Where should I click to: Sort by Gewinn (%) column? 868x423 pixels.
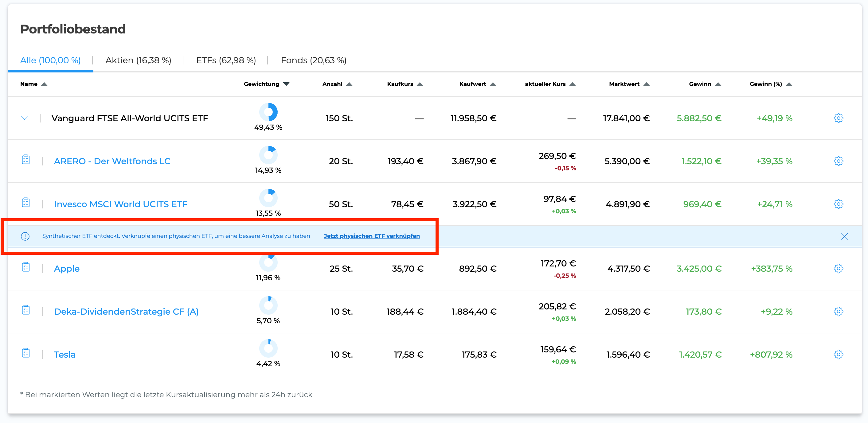pos(770,84)
